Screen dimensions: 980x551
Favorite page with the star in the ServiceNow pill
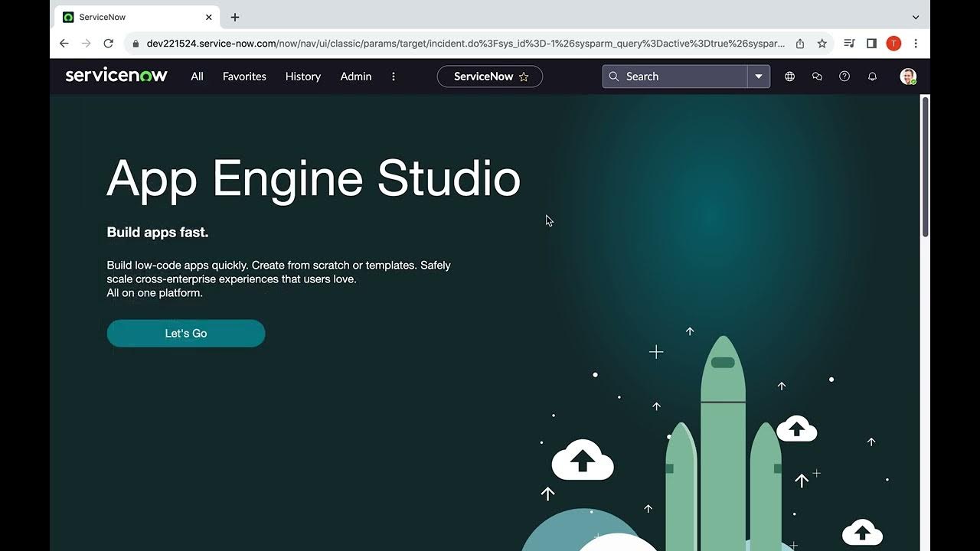tap(524, 77)
